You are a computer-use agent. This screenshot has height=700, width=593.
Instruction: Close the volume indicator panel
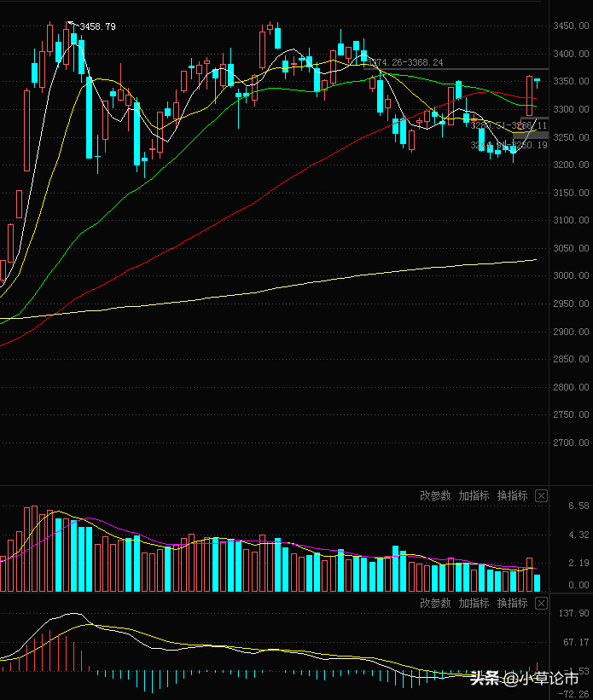541,496
